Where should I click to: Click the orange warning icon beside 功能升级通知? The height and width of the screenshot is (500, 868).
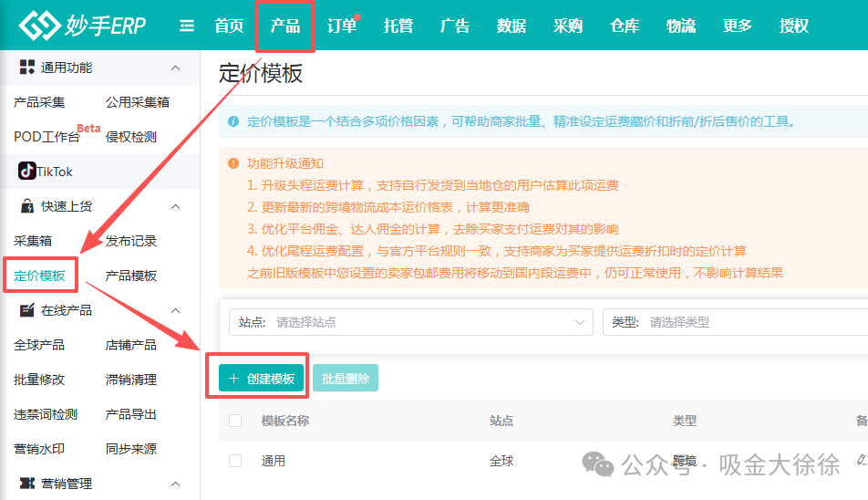pyautogui.click(x=233, y=163)
